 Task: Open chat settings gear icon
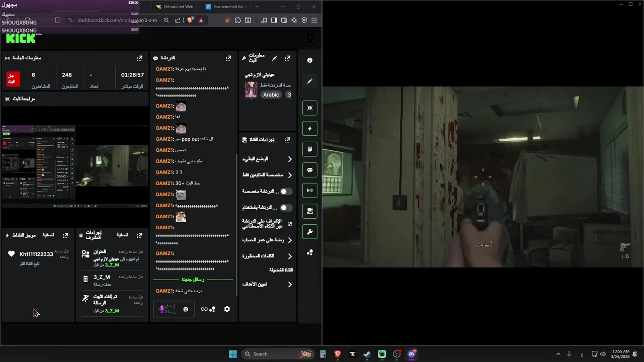coord(227,309)
